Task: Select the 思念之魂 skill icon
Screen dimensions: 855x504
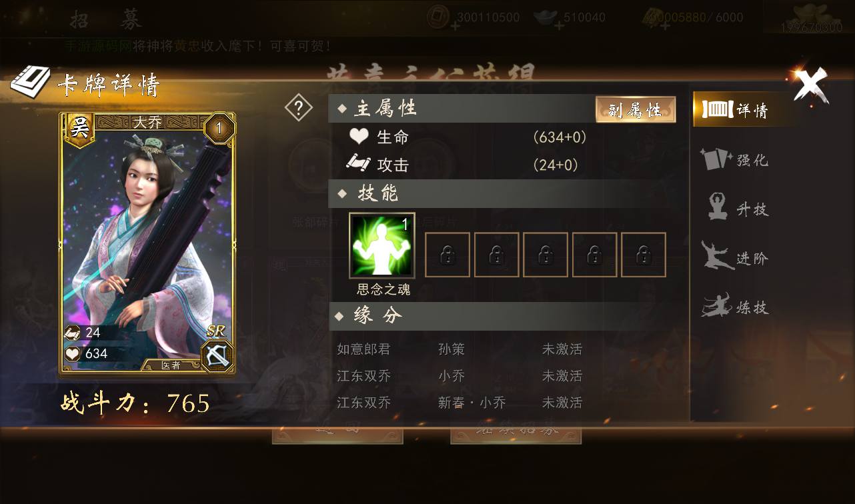Action: point(382,245)
